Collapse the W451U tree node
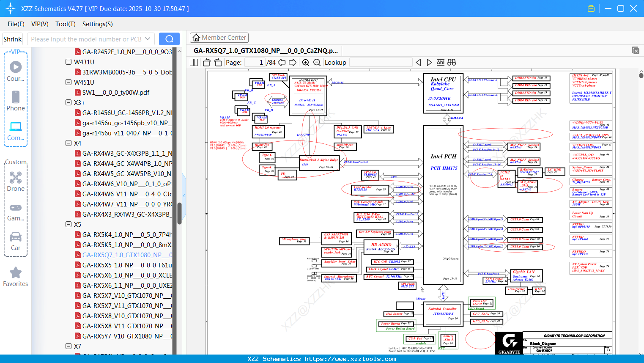 coord(69,82)
